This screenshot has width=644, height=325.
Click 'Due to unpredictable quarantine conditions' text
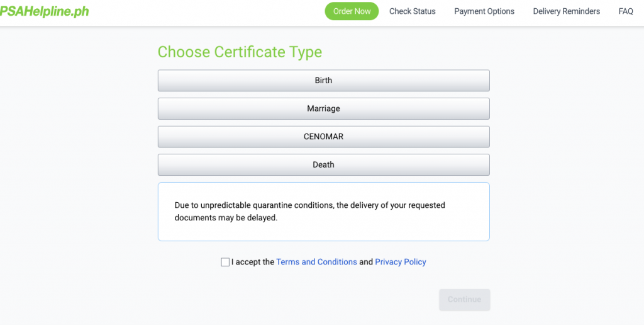pyautogui.click(x=253, y=205)
